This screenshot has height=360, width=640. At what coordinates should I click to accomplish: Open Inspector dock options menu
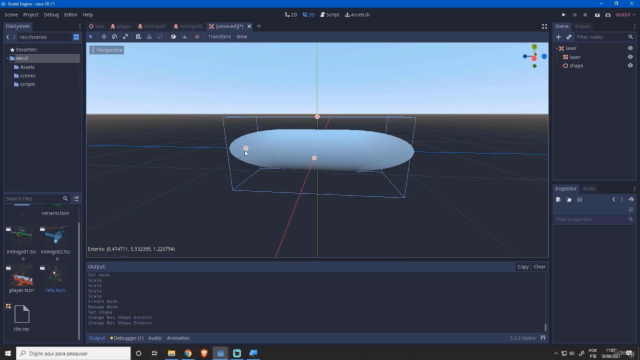pyautogui.click(x=634, y=189)
